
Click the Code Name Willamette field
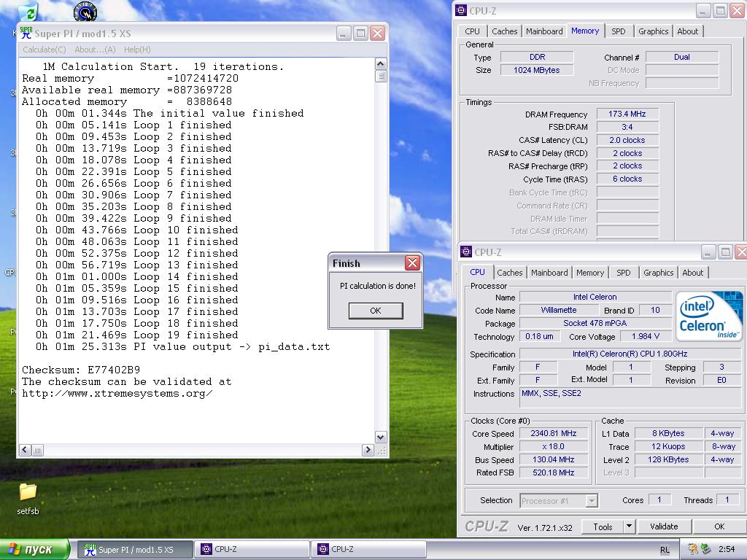(x=558, y=310)
